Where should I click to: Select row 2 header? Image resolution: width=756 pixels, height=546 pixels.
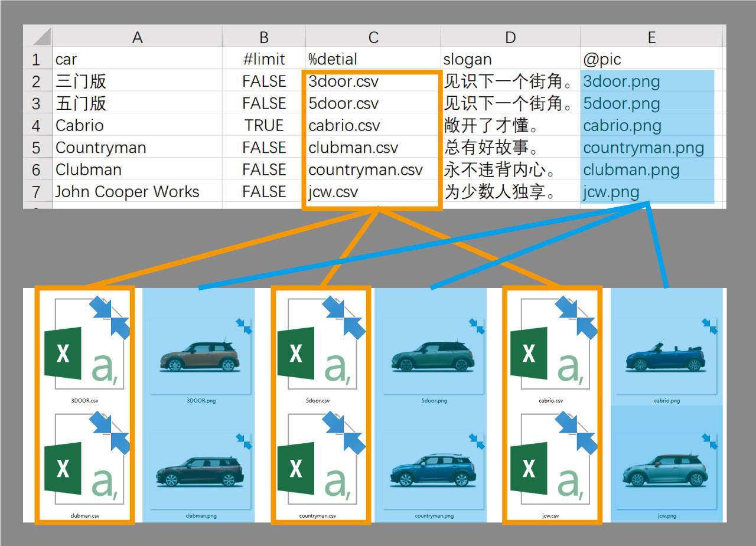click(x=38, y=80)
